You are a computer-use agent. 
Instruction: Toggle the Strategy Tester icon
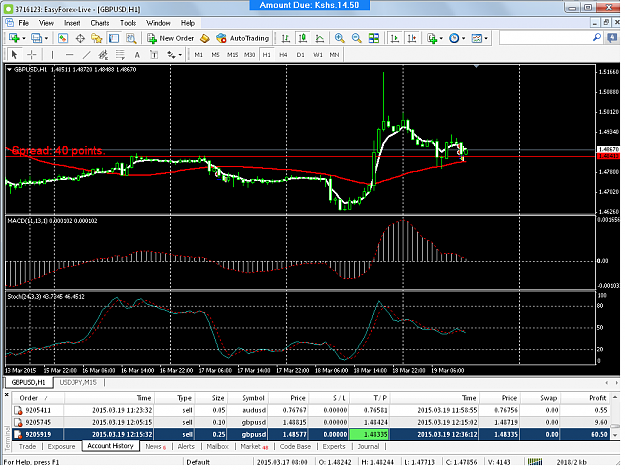tap(131, 38)
